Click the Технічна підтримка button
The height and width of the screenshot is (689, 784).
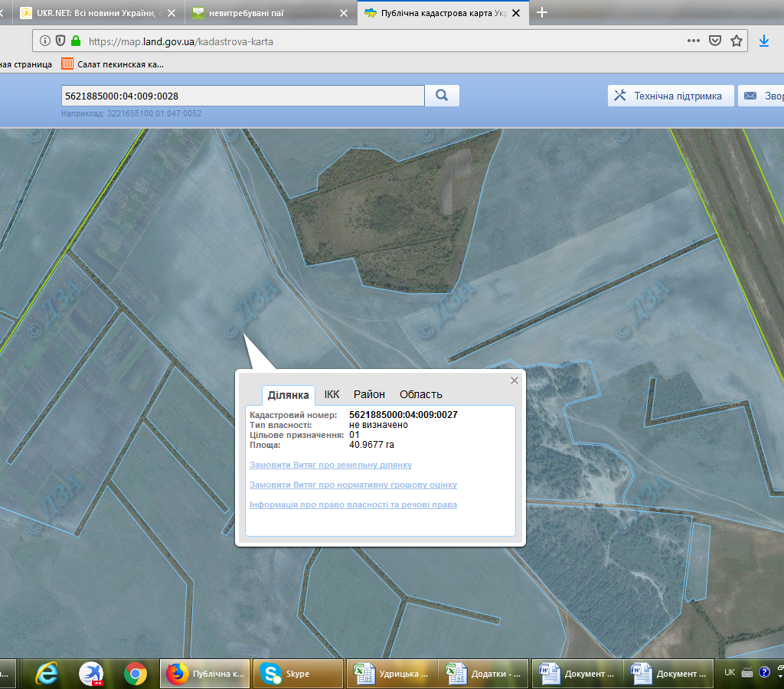671,96
